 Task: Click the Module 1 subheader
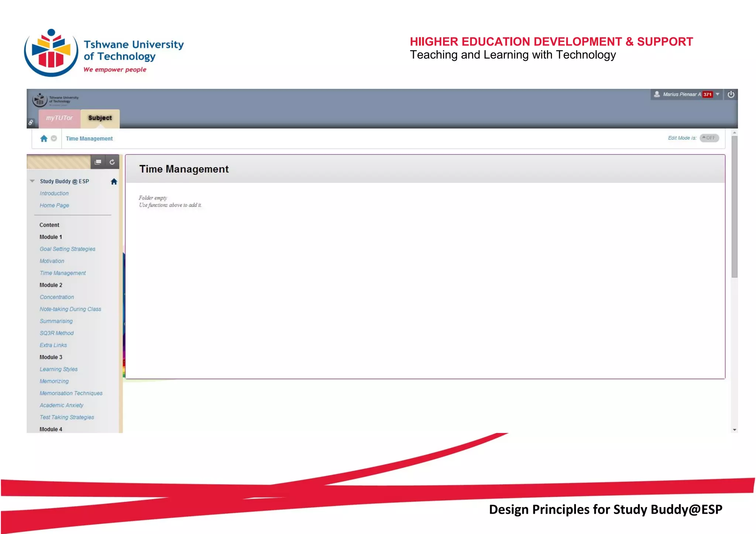coord(51,237)
